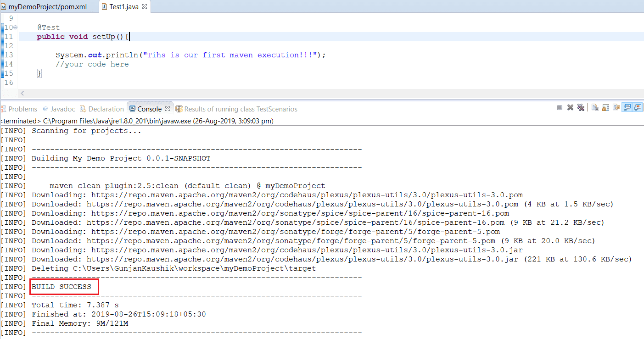Click the '//your code here' comment
Image resolution: width=644 pixels, height=339 pixels.
92,64
